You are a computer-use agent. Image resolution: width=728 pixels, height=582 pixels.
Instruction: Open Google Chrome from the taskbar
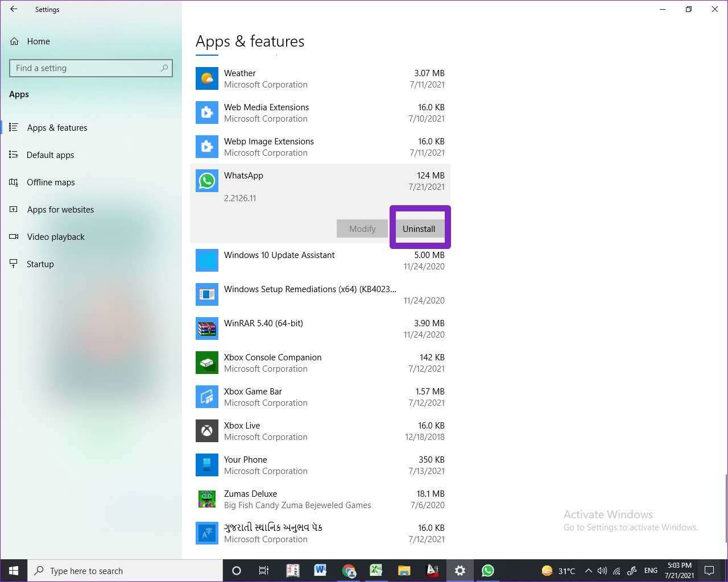348,571
